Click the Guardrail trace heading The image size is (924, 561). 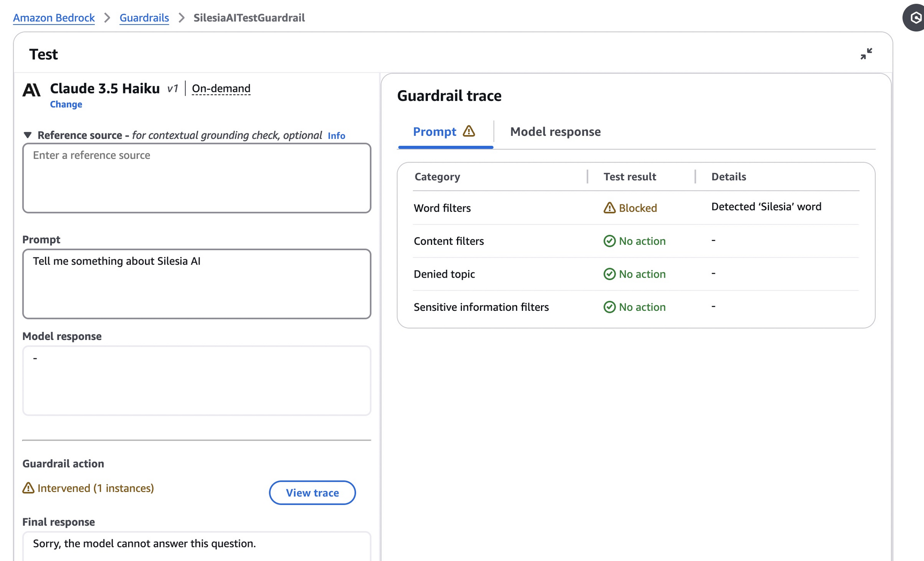pos(449,96)
